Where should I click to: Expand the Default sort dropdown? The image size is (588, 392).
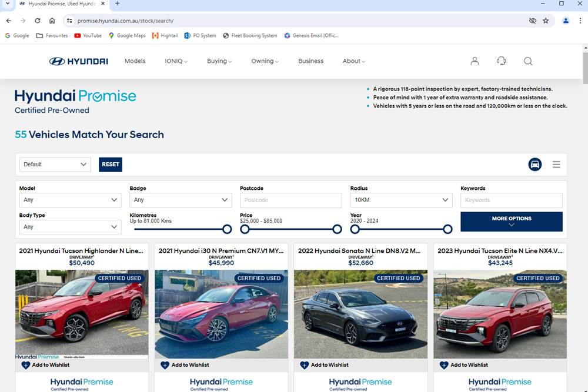tap(55, 165)
